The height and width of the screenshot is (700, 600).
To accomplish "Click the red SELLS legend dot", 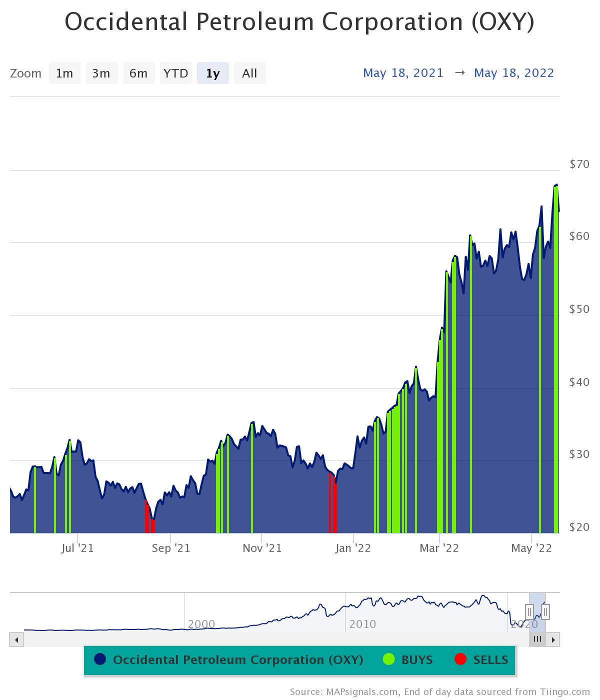I will (460, 659).
